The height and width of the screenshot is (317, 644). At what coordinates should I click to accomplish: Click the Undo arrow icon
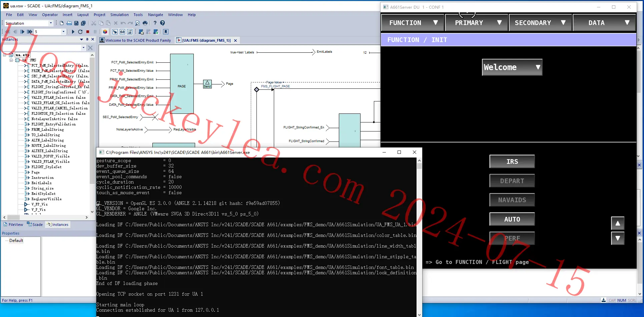click(123, 23)
